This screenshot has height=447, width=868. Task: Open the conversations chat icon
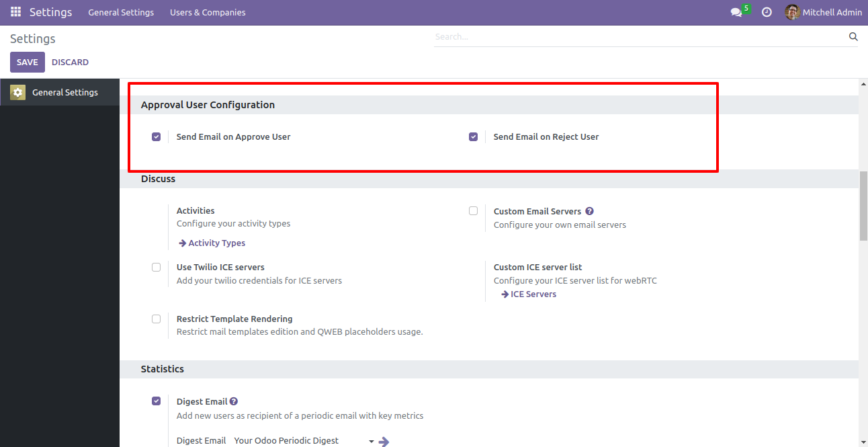tap(736, 12)
